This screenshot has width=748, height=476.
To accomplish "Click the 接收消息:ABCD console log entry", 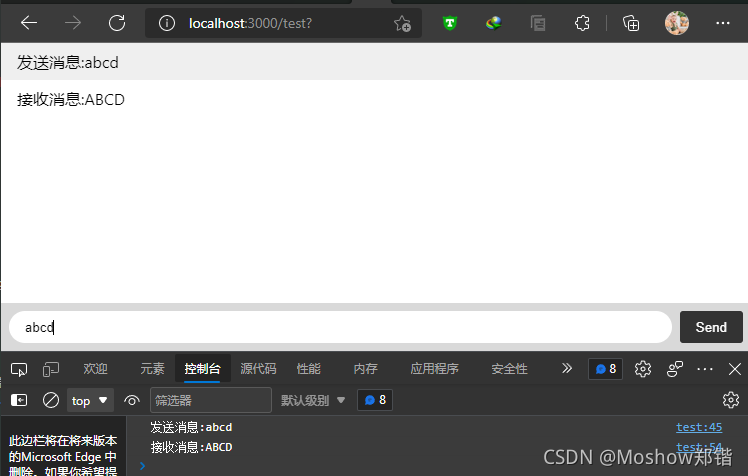I will 191,447.
